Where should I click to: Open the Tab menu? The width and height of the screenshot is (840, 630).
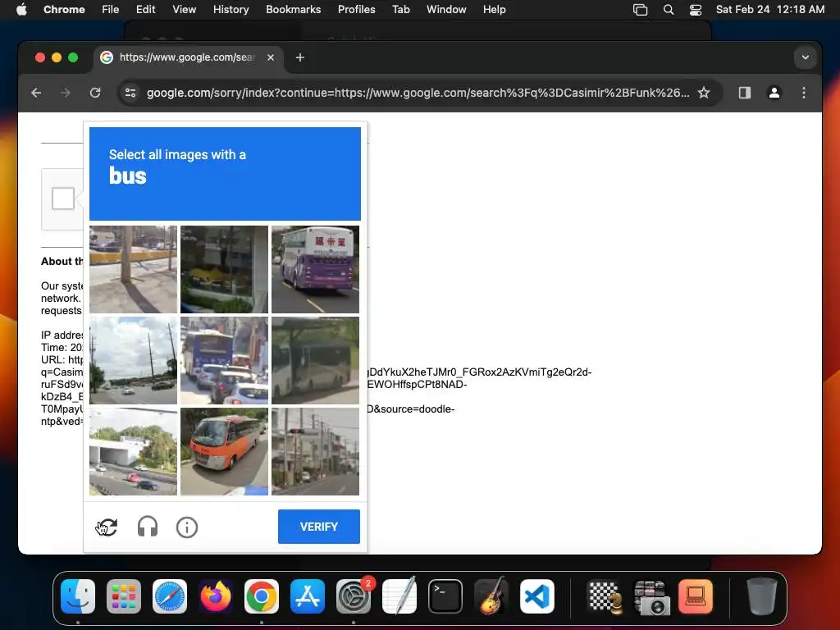(x=400, y=10)
